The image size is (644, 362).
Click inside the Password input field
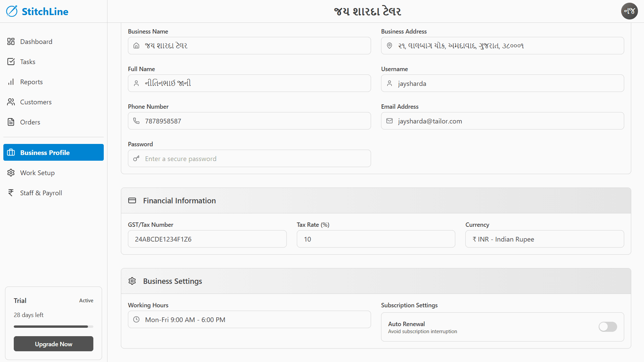coord(249,158)
